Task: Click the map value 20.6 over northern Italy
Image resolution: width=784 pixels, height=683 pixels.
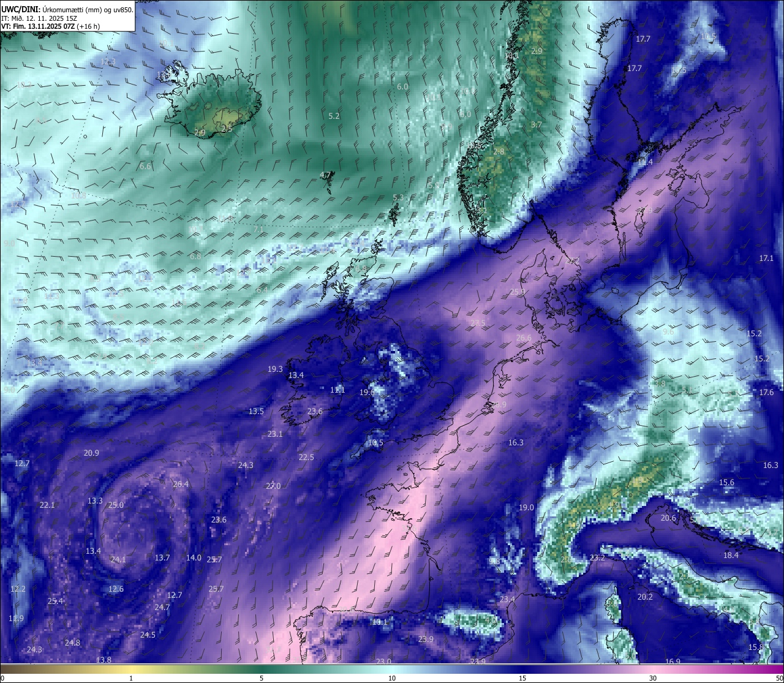Action: click(668, 518)
